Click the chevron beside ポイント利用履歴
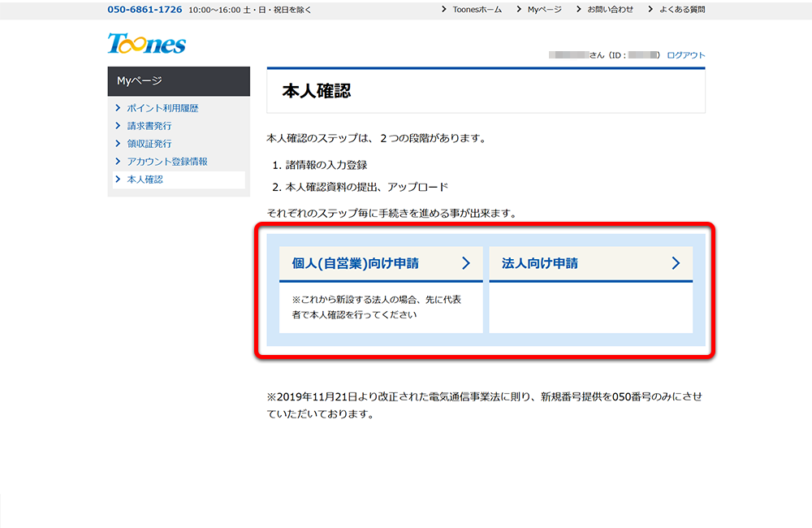 (x=119, y=107)
